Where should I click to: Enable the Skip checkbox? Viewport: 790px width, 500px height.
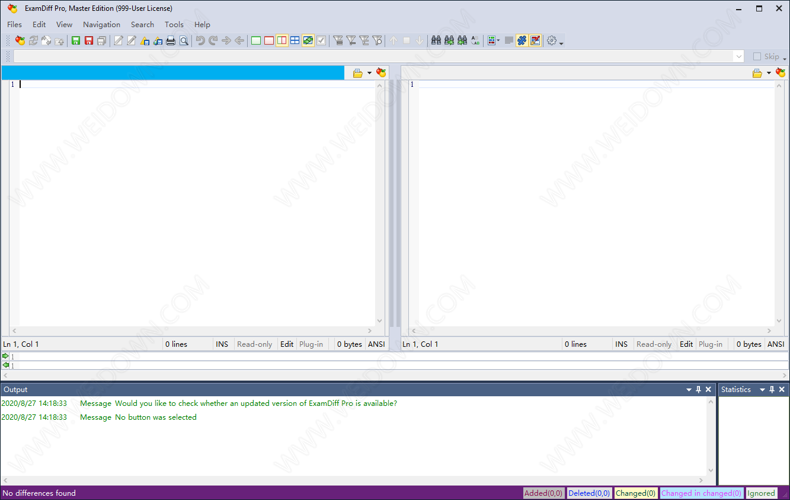757,56
